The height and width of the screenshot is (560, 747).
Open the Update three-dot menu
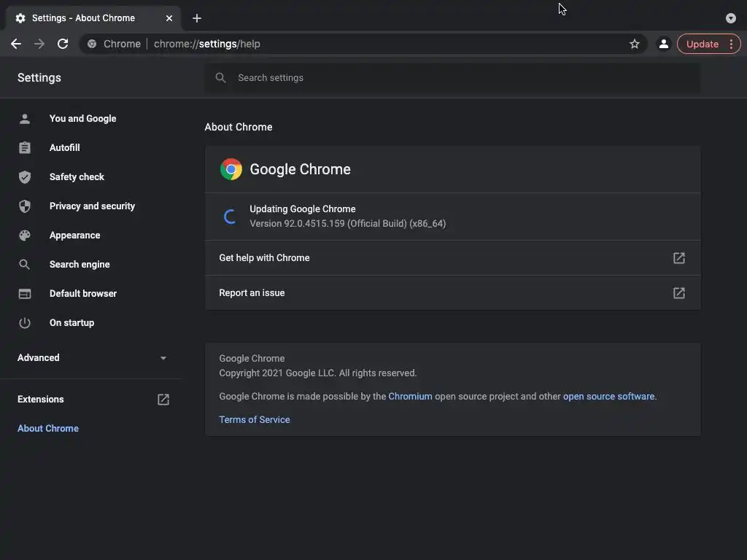[731, 44]
